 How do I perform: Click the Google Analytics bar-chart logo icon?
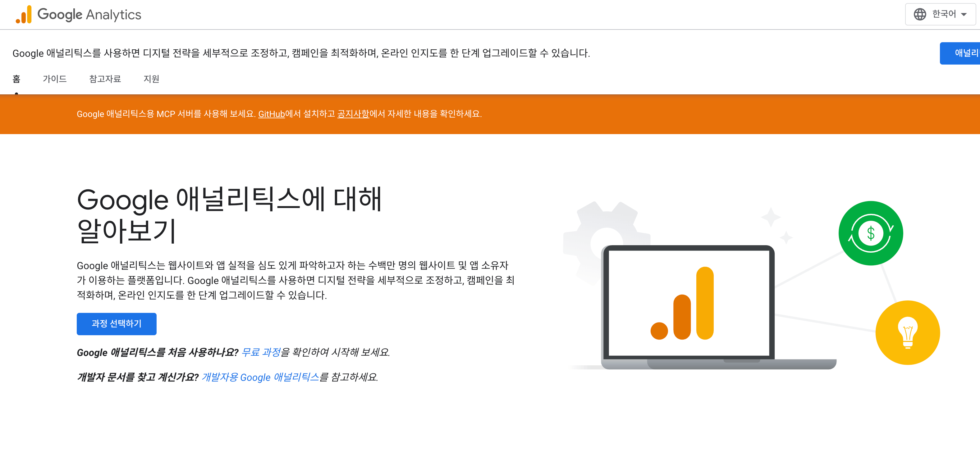[x=24, y=15]
